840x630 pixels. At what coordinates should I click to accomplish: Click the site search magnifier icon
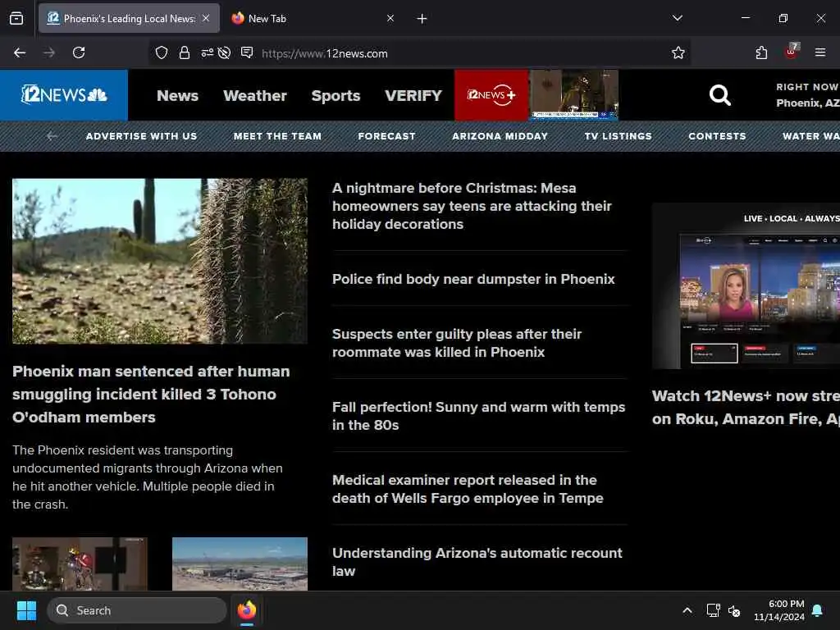tap(720, 95)
